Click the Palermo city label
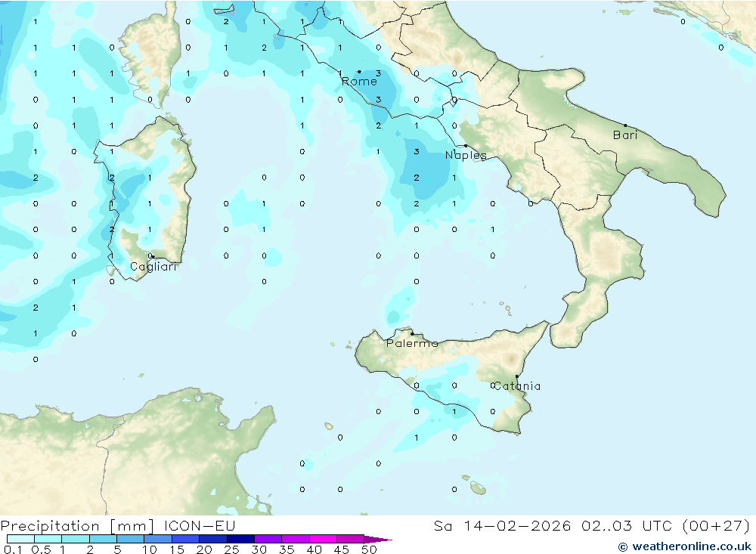The width and height of the screenshot is (756, 554). click(412, 343)
